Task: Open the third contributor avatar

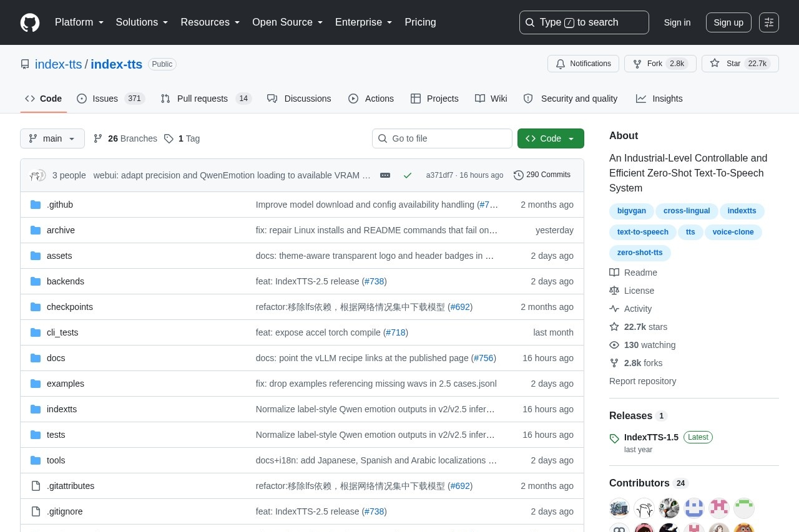Action: pyautogui.click(x=669, y=508)
